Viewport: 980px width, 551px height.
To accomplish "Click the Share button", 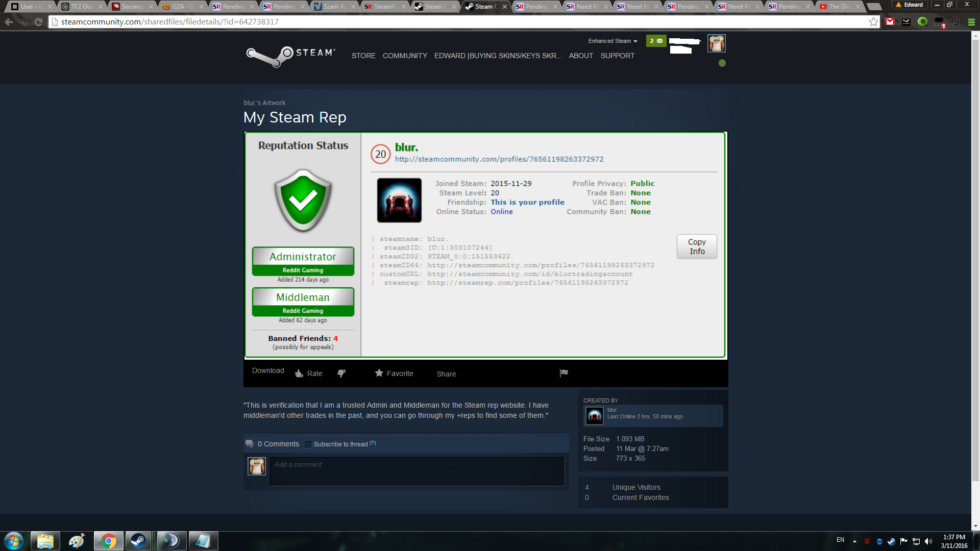I will (x=446, y=374).
